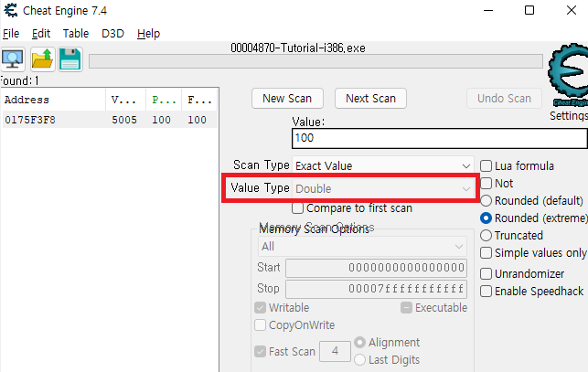
Task: Click the open cheat table folder icon
Action: 42,59
